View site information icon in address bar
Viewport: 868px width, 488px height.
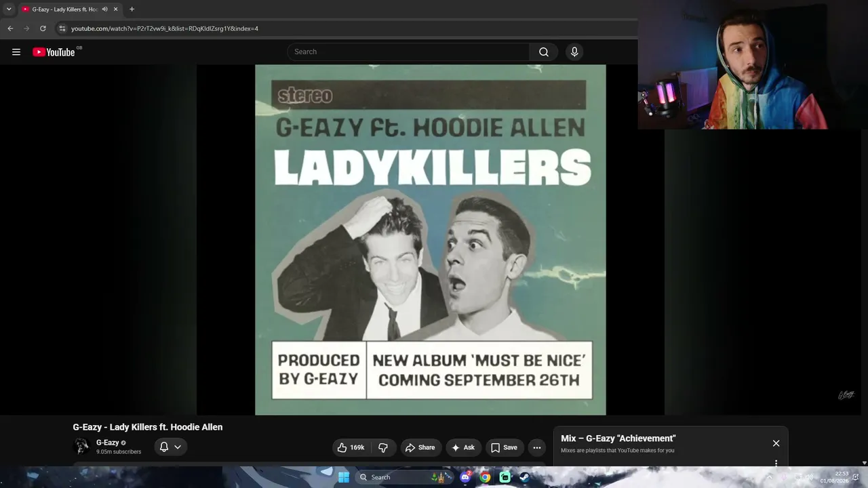[62, 28]
